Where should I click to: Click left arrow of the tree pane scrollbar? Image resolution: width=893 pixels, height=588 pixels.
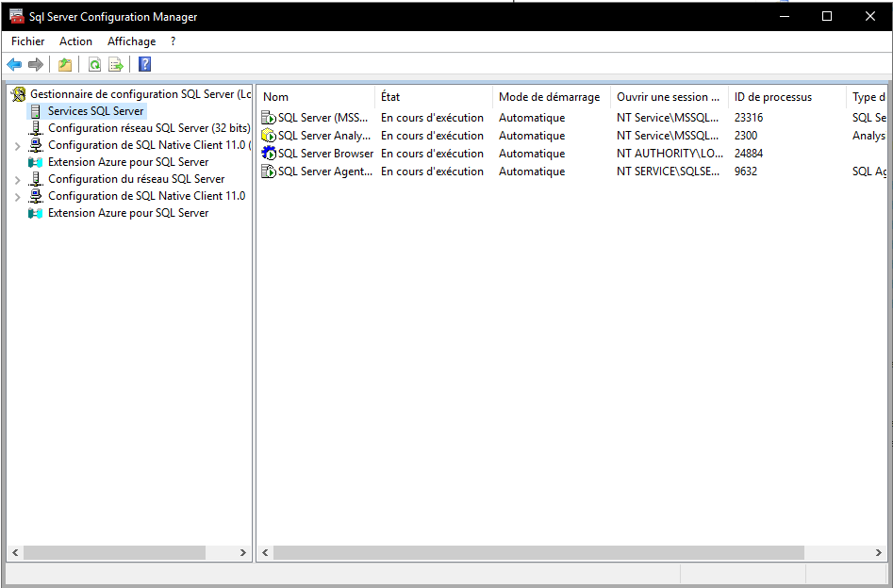pos(15,553)
